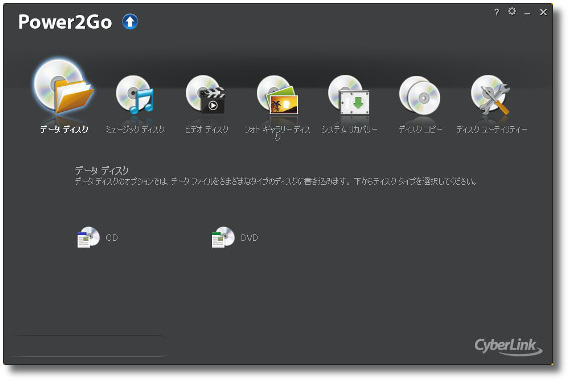
Task: Select the Data Disc folder icon
Action: pos(64,87)
